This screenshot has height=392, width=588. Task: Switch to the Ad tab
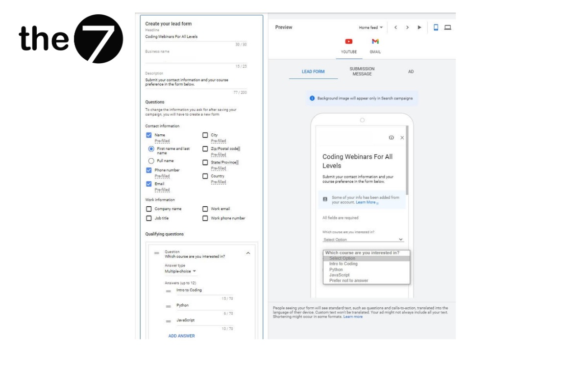tap(411, 72)
